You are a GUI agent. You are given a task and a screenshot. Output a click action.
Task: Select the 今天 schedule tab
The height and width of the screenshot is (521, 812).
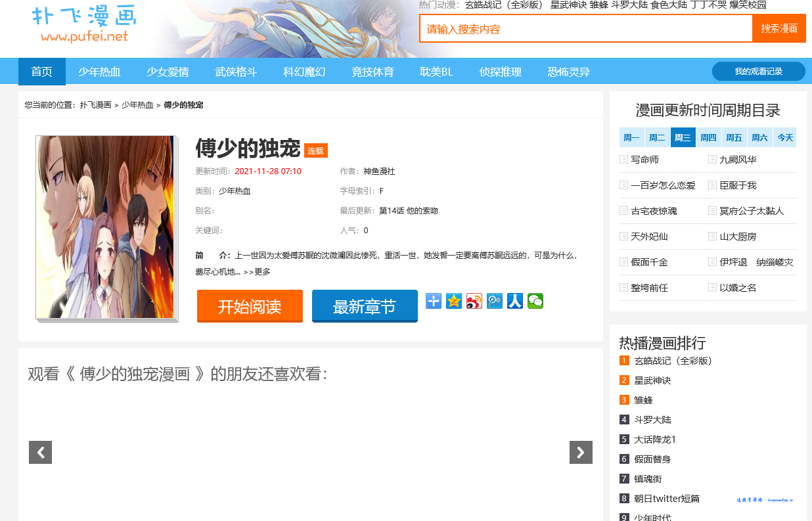(785, 137)
